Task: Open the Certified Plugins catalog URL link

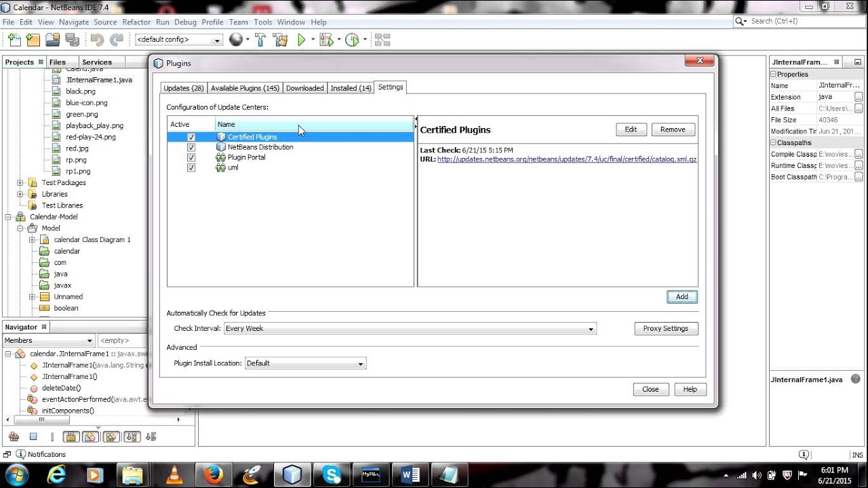Action: click(567, 159)
